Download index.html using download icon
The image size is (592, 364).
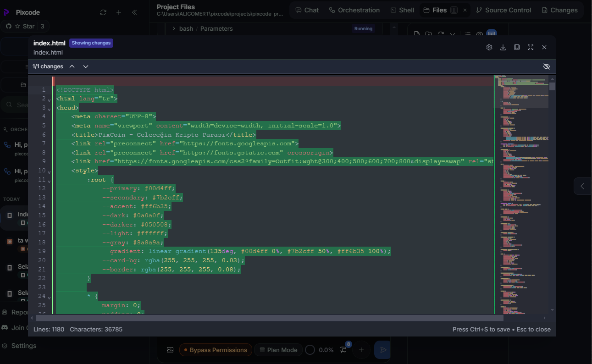[x=503, y=47]
